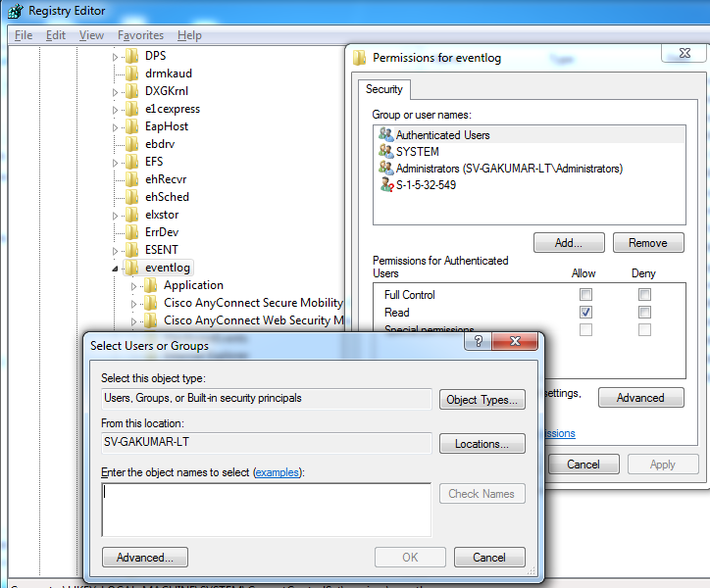
Task: Click Cisco AnyConnect Web Security folder icon
Action: coord(150,320)
